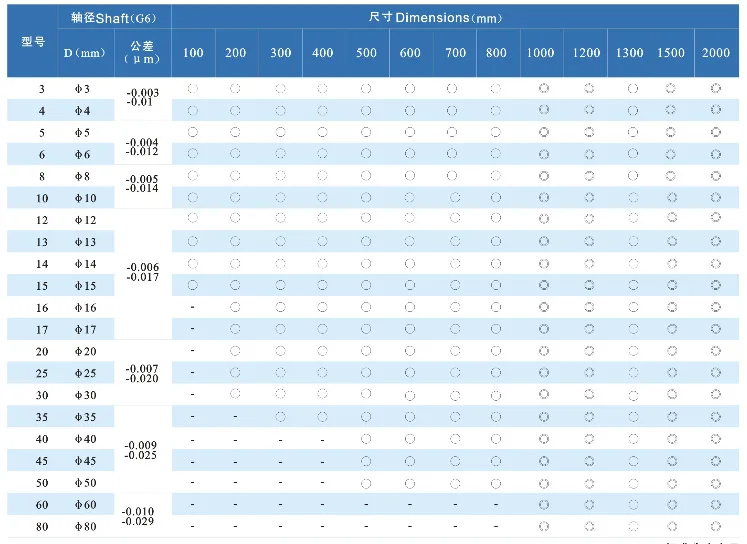Viewport: 747px width, 544px height.
Task: Click circle mark in row 5, column 1300
Action: (633, 132)
